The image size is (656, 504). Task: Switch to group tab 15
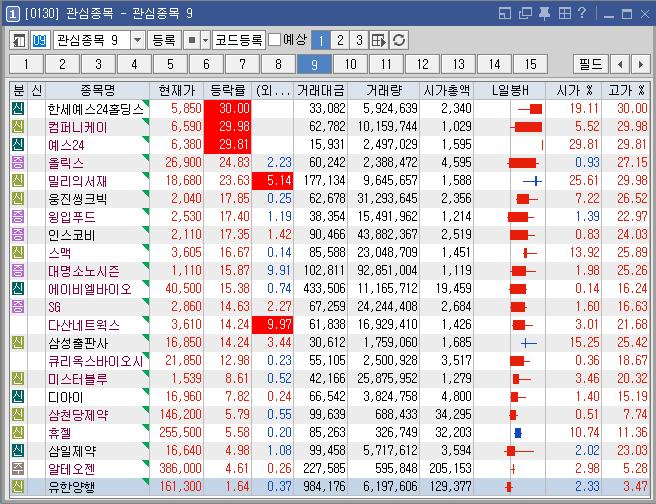[x=530, y=64]
